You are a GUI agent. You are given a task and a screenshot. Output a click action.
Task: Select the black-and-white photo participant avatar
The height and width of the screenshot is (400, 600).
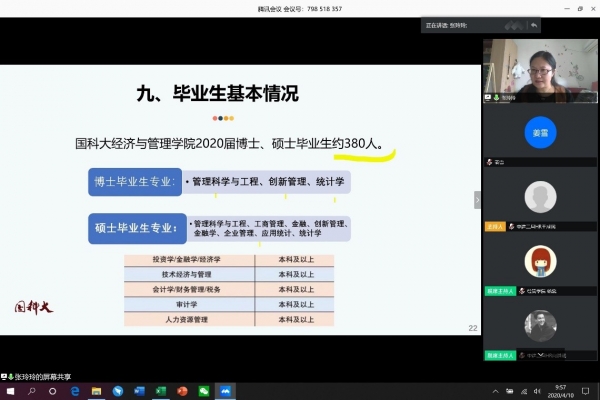540,326
